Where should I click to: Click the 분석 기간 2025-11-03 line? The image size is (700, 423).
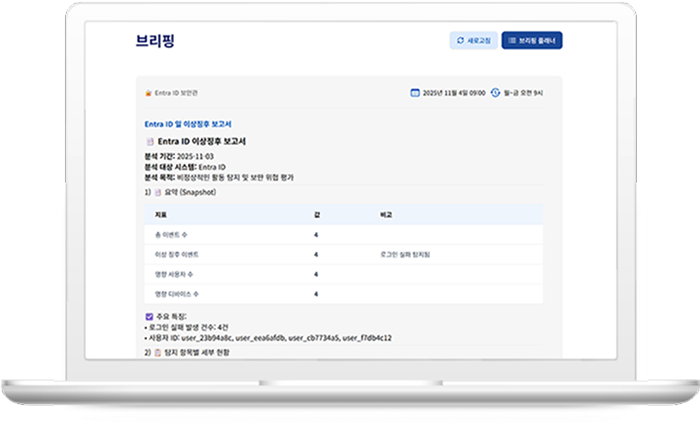pos(179,156)
